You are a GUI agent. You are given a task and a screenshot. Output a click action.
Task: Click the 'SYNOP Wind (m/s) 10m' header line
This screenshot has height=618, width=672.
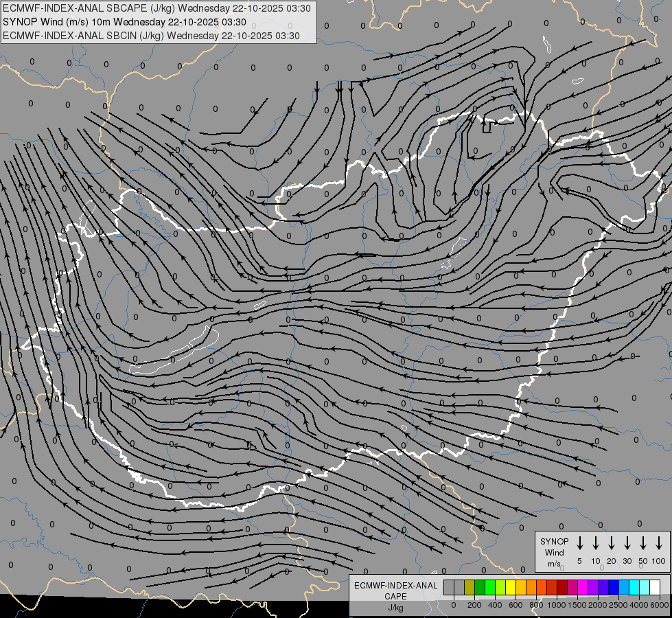pos(124,22)
